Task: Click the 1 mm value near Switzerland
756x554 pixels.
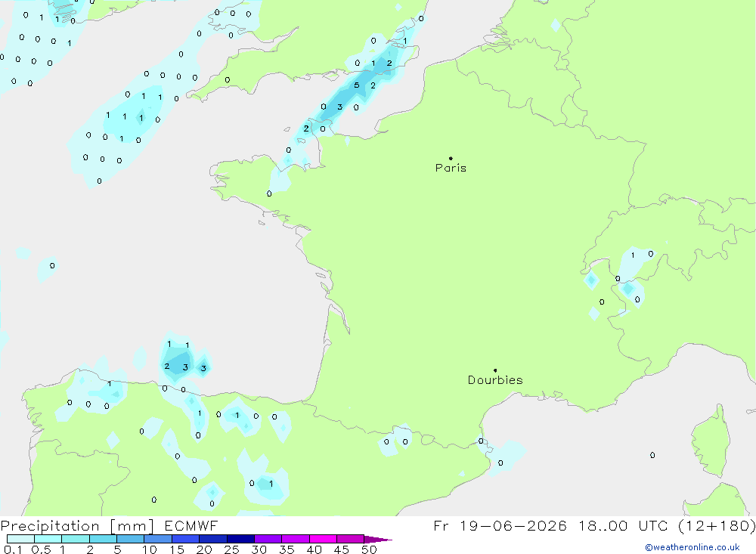Action: (x=633, y=255)
